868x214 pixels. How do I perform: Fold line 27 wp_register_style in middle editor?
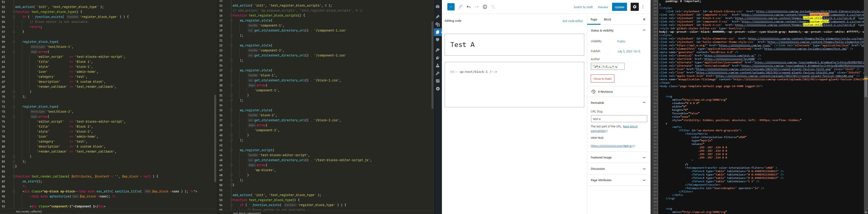coord(231,71)
